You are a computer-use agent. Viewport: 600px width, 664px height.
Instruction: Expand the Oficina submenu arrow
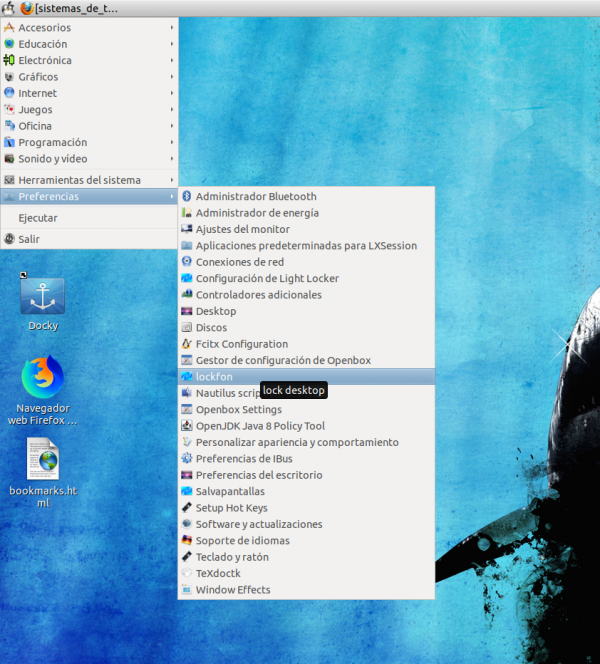point(172,126)
